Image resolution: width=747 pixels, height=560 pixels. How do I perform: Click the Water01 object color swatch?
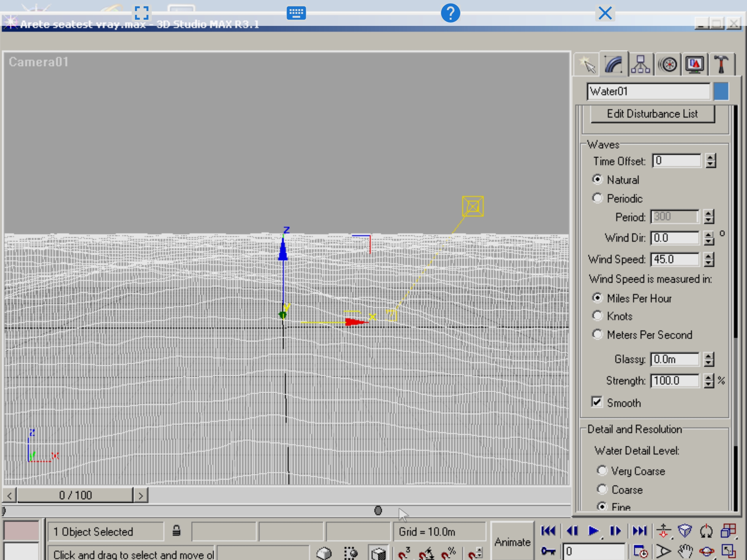pyautogui.click(x=721, y=91)
